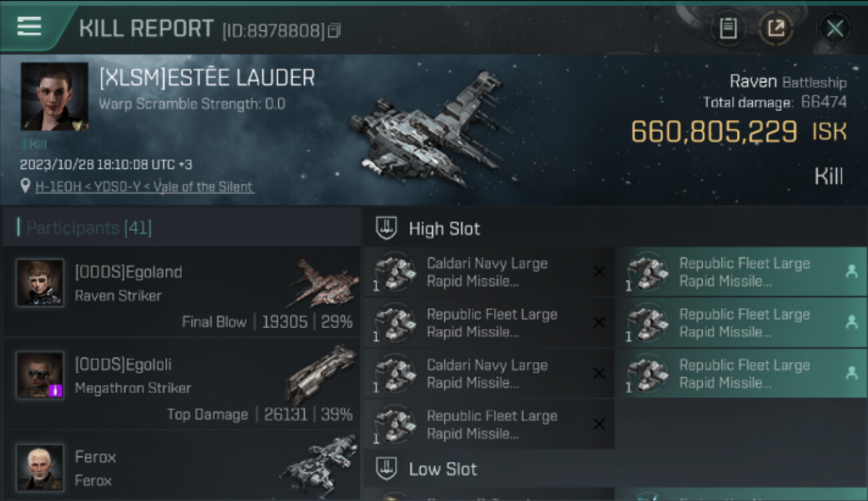The width and height of the screenshot is (868, 501).
Task: Click the Low Slot shield icon
Action: (x=387, y=469)
